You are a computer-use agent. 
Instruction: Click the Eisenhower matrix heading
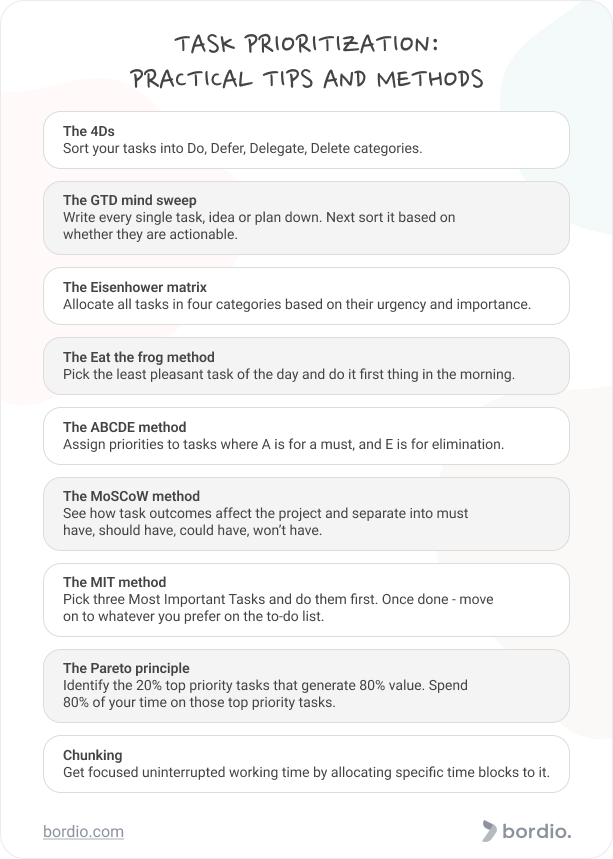point(135,287)
